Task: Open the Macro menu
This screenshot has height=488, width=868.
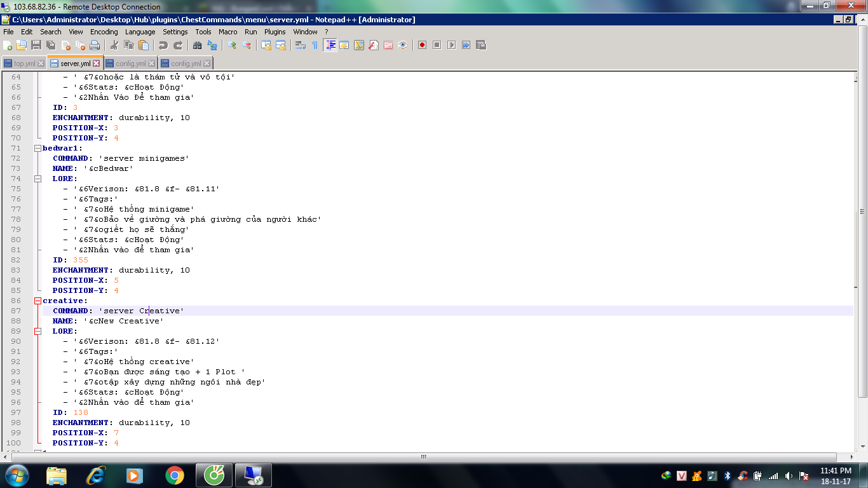Action: 227,32
